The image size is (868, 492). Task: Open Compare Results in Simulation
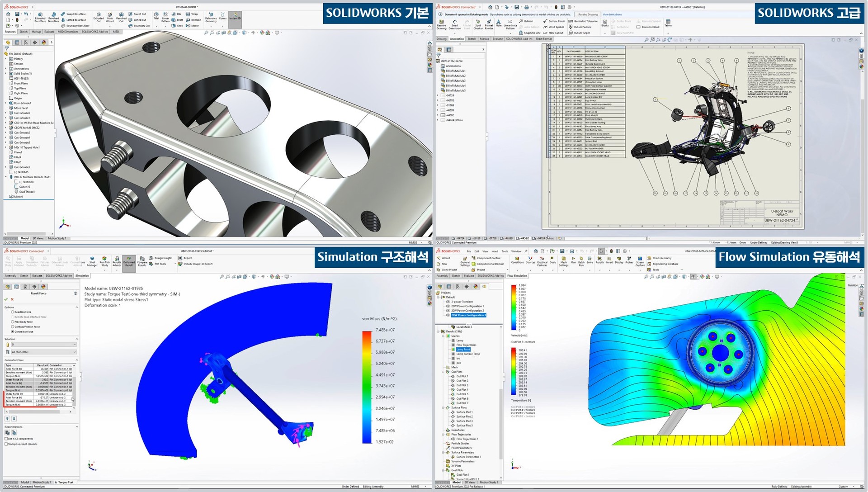point(142,262)
